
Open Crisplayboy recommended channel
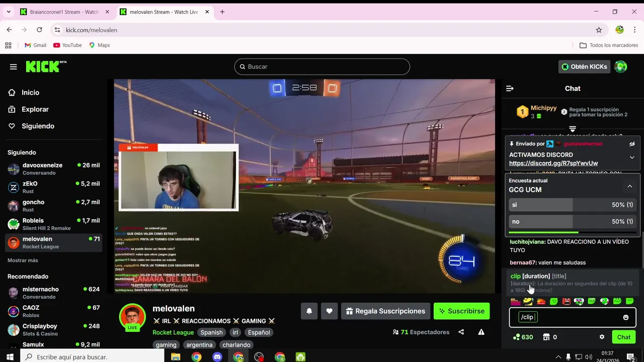[x=54, y=330]
